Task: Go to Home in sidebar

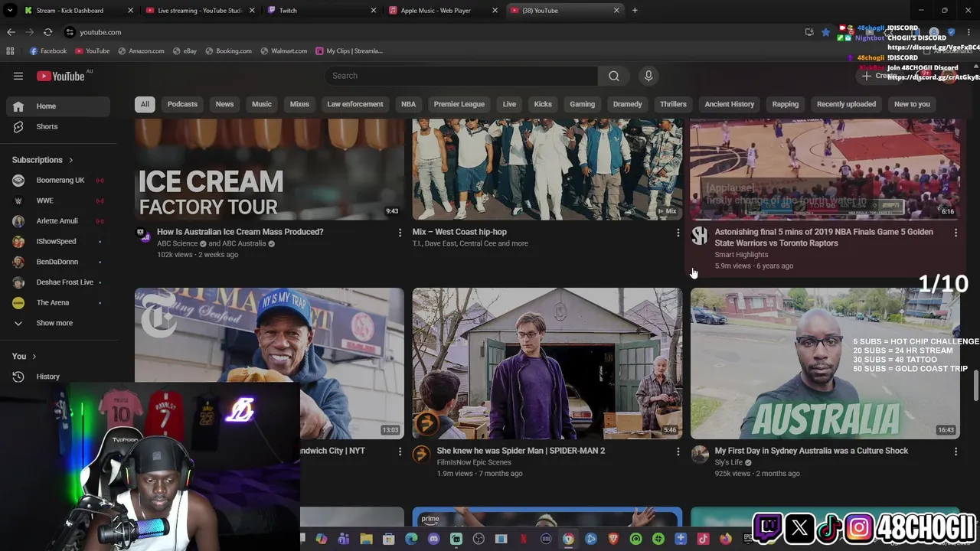Action: pyautogui.click(x=58, y=106)
